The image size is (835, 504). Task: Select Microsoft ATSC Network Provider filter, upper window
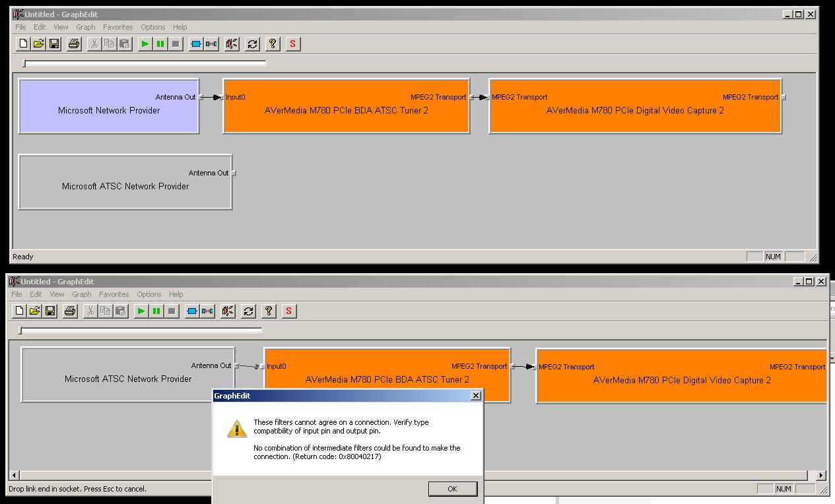tap(125, 182)
